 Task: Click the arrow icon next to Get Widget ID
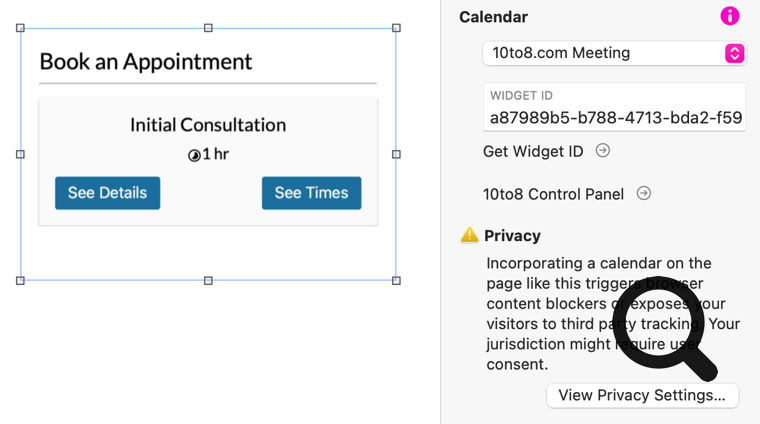pos(603,151)
